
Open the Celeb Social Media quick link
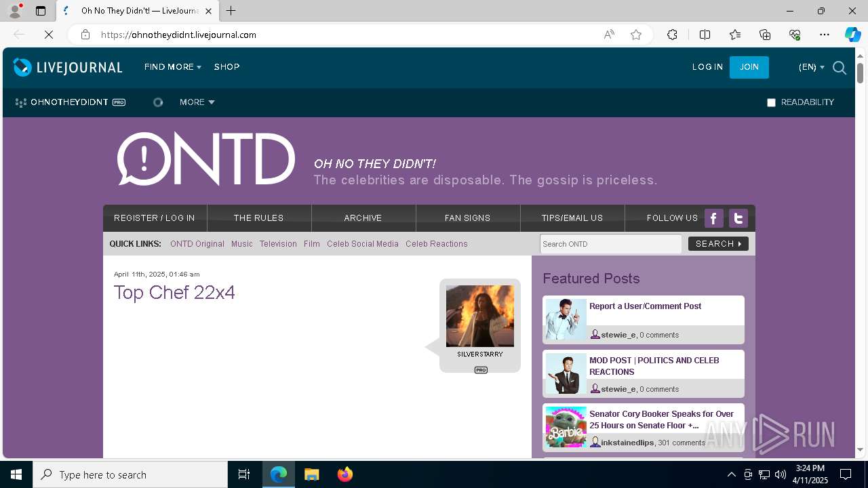pos(363,244)
